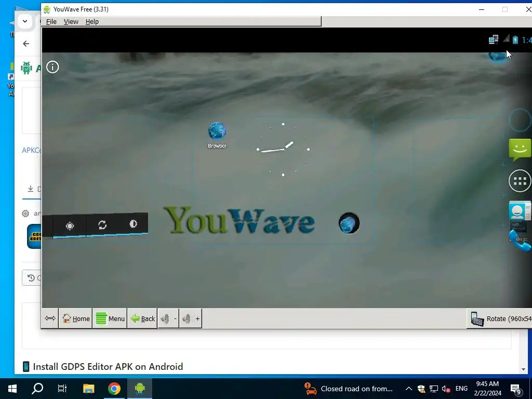532x399 pixels.
Task: Open the notification center with 9 notifications
Action: pos(516,389)
